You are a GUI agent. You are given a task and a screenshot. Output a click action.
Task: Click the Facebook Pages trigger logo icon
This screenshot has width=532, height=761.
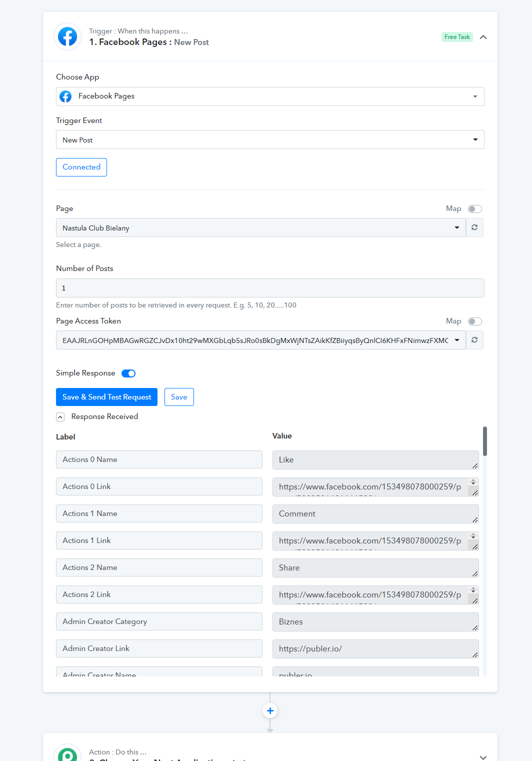(x=67, y=36)
